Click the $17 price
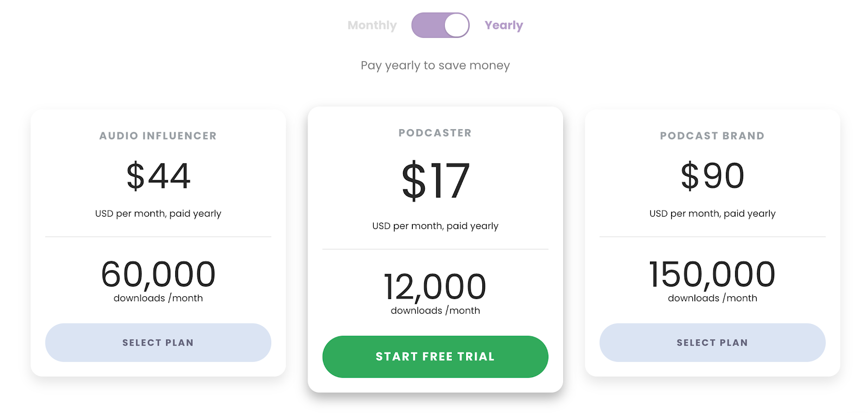868x413 pixels. coord(435,181)
